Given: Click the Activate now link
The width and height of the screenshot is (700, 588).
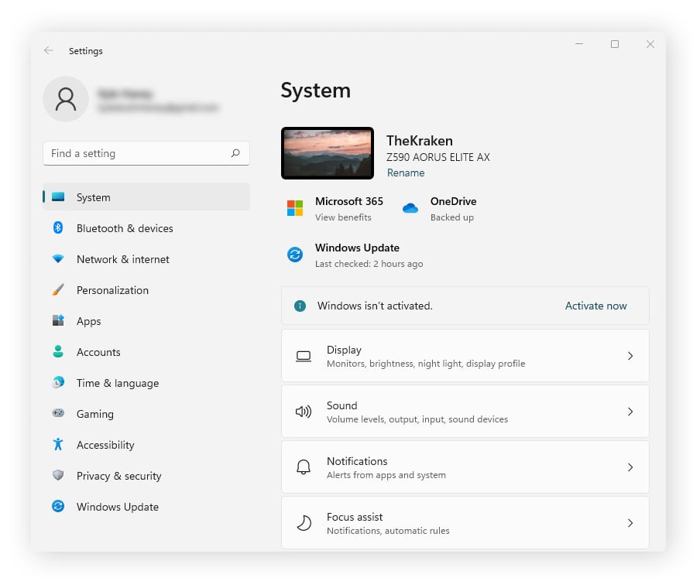Looking at the screenshot, I should click(x=595, y=306).
